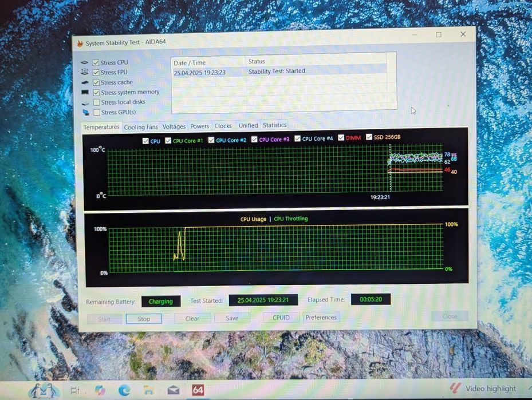Enable Stress local disks checkbox
Screen dimensions: 532x400
[97, 102]
